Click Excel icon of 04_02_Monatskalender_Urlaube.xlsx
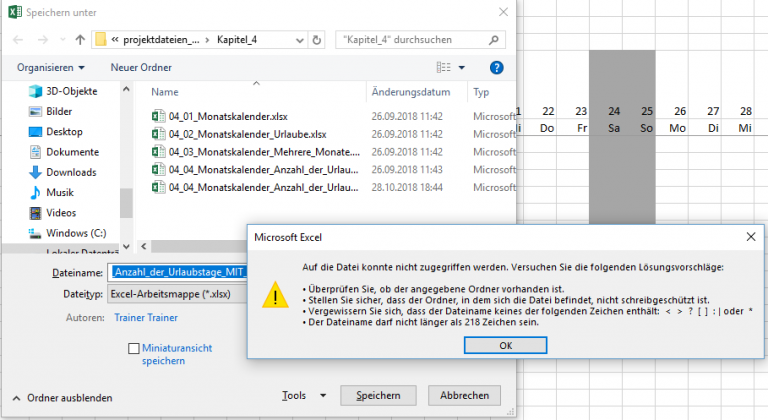 coord(158,134)
